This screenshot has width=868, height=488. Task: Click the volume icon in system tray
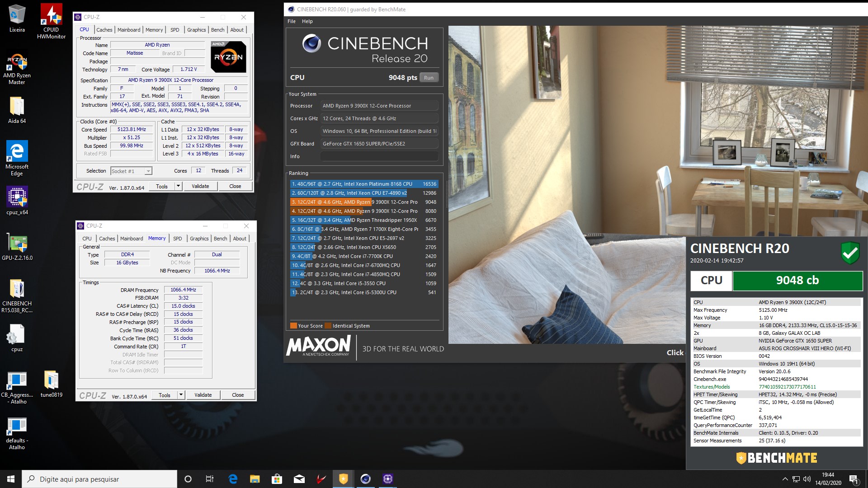(807, 479)
